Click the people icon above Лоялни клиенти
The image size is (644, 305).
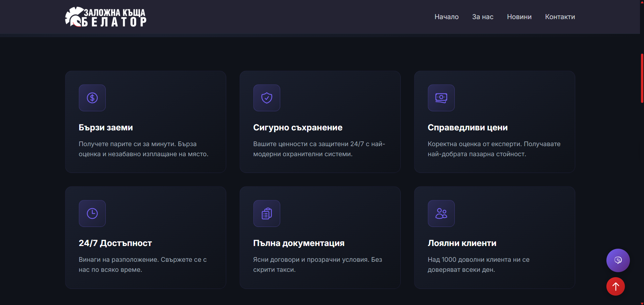(441, 213)
